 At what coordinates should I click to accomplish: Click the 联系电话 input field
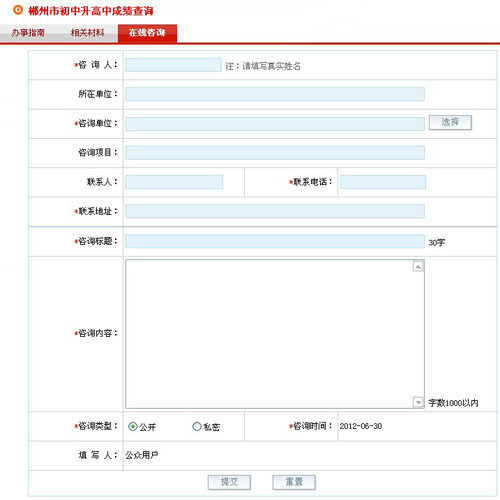(383, 182)
